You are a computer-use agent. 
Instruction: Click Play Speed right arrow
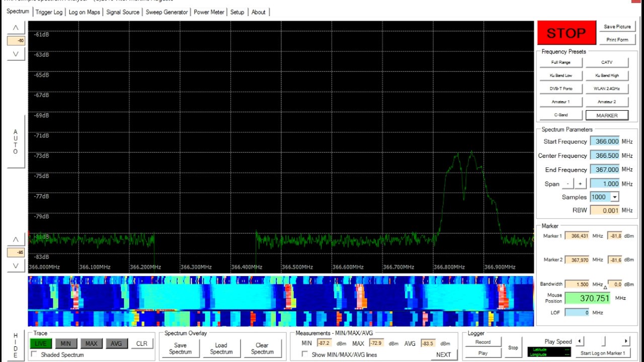[626, 341]
